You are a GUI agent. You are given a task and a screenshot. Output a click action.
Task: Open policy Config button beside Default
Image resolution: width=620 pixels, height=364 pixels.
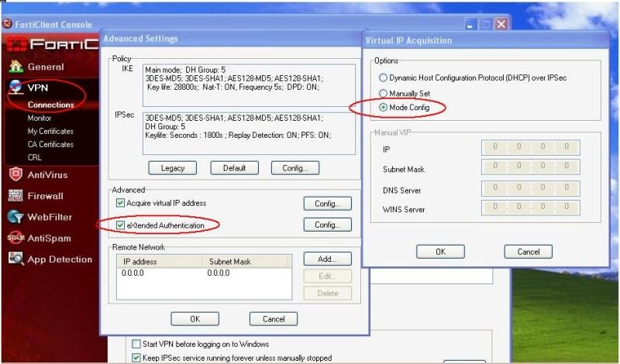click(295, 168)
